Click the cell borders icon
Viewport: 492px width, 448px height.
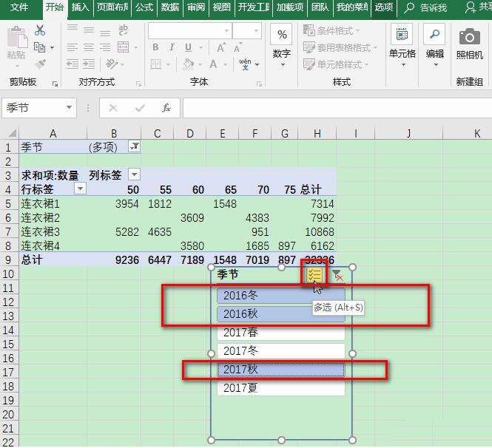pos(155,64)
